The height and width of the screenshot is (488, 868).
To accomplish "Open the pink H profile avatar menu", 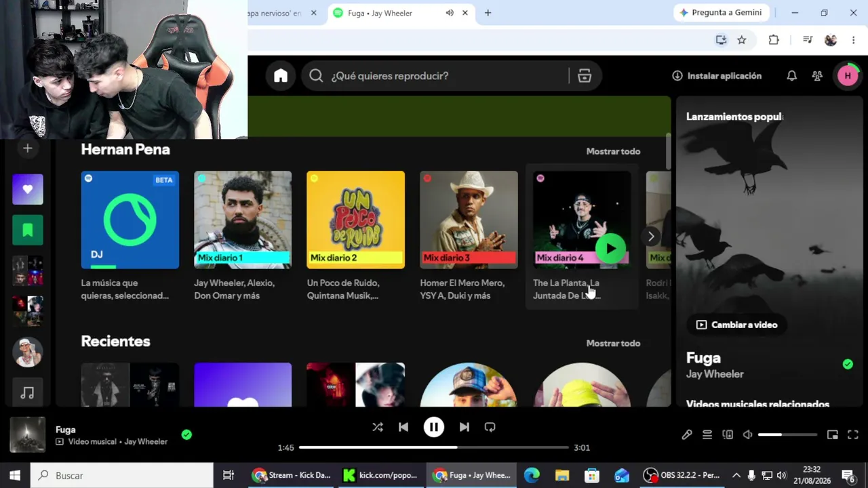I will (848, 76).
